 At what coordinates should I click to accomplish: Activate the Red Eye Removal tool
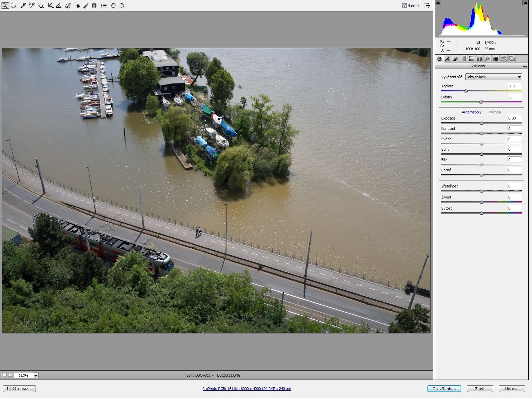coord(77,5)
